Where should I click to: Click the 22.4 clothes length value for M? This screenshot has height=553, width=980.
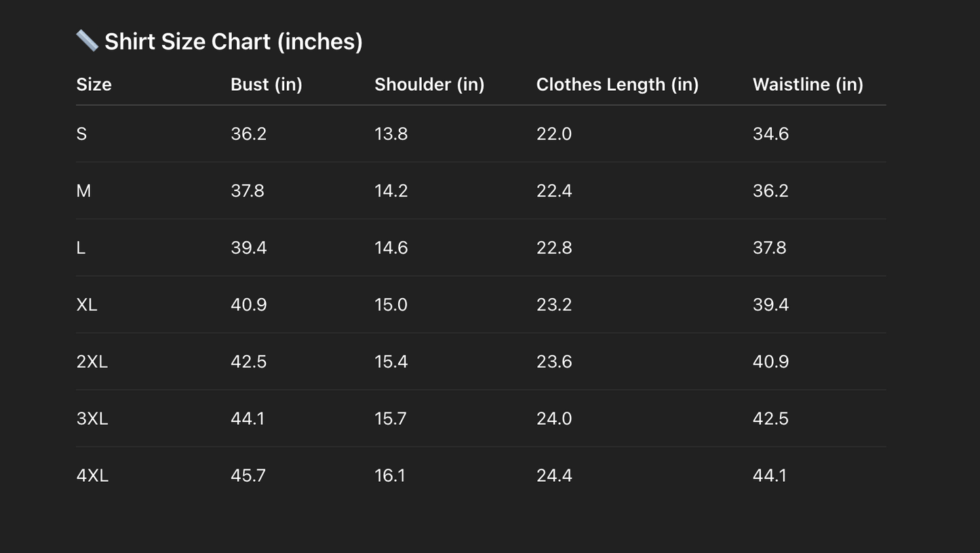[554, 191]
